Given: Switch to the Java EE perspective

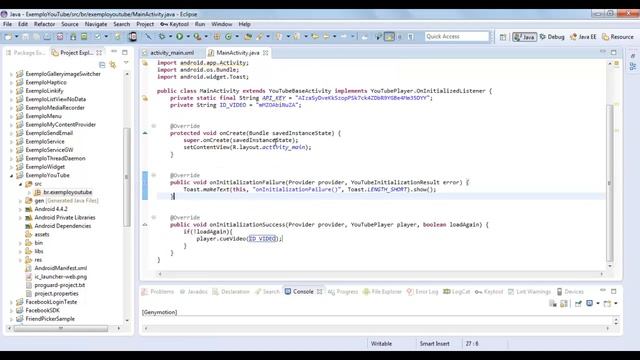Looking at the screenshot, I should click(x=583, y=37).
